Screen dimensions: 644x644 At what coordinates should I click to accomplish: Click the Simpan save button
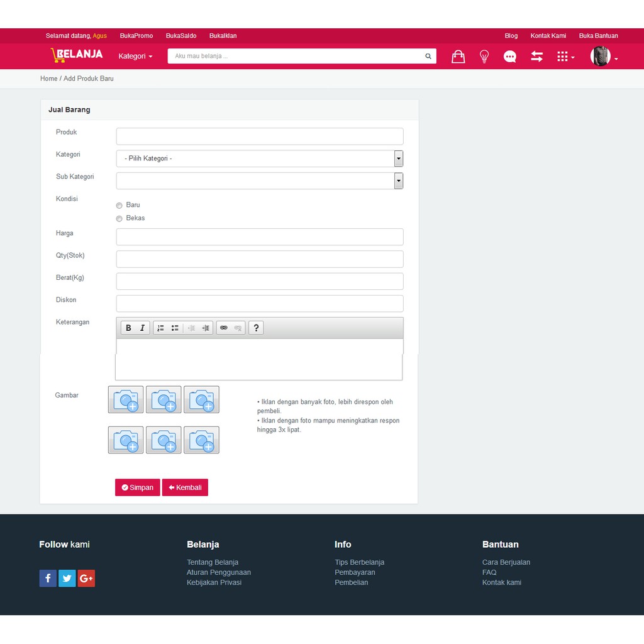(x=138, y=487)
